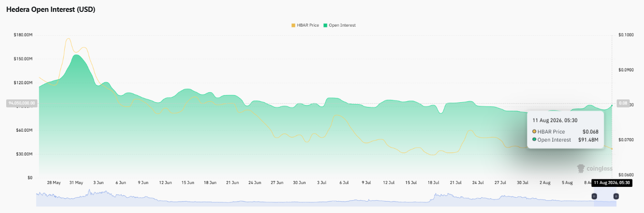Image resolution: width=644 pixels, height=213 pixels.
Task: Click the tooltip value "$91.48M"
Action: 589,140
